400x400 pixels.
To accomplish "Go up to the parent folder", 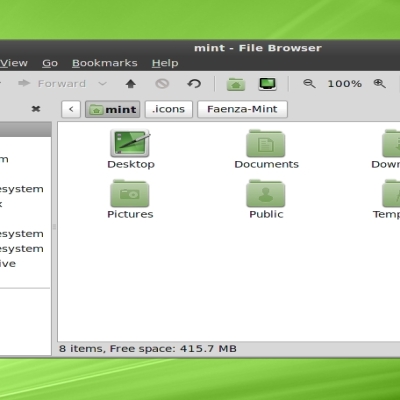I will coord(131,84).
